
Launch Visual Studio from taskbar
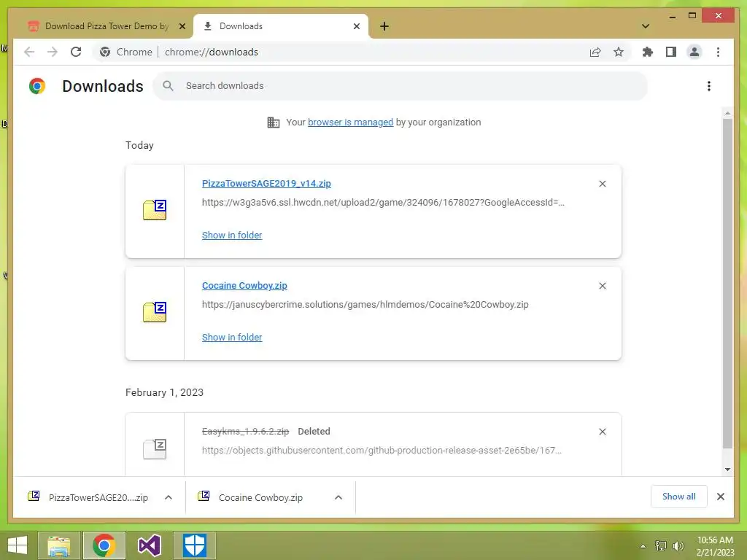(x=149, y=545)
